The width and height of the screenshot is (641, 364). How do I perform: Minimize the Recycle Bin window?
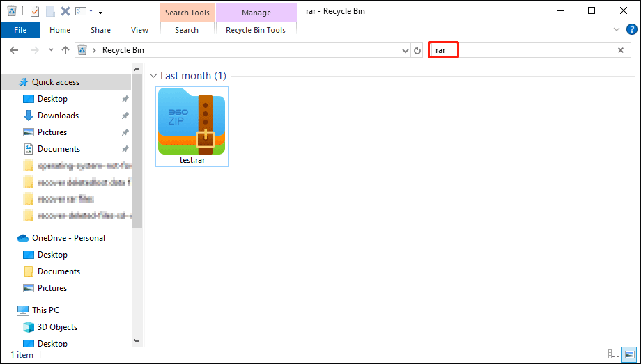click(559, 11)
